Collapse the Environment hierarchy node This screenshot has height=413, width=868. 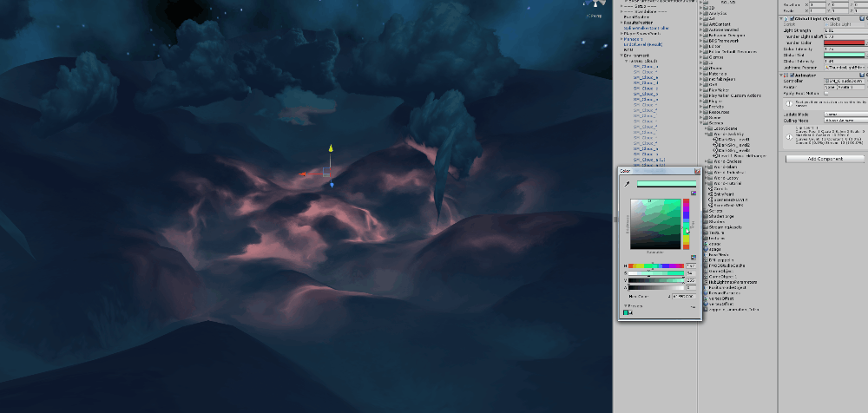621,56
